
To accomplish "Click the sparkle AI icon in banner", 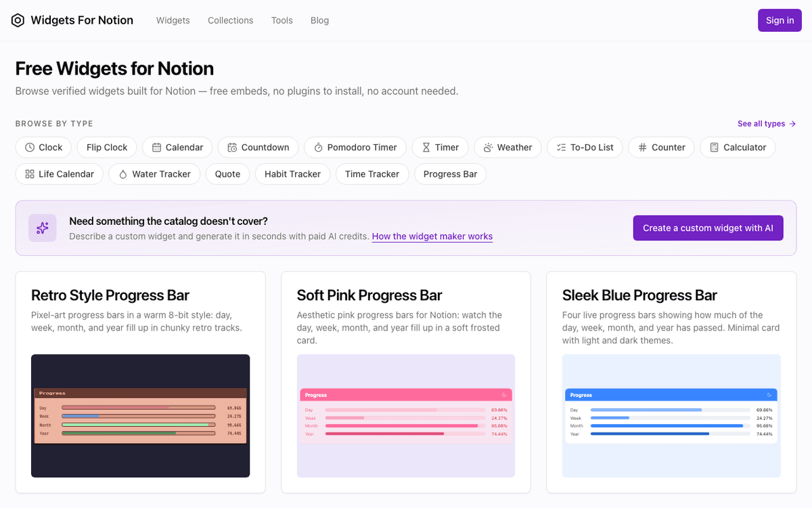I will (x=43, y=228).
